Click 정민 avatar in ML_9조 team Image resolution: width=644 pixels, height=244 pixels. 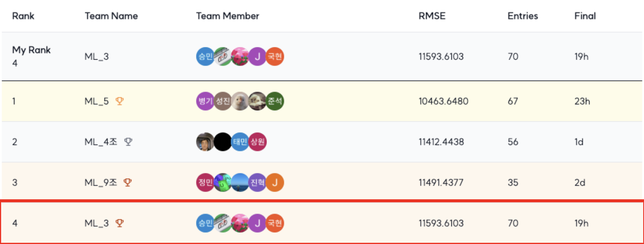pos(205,182)
